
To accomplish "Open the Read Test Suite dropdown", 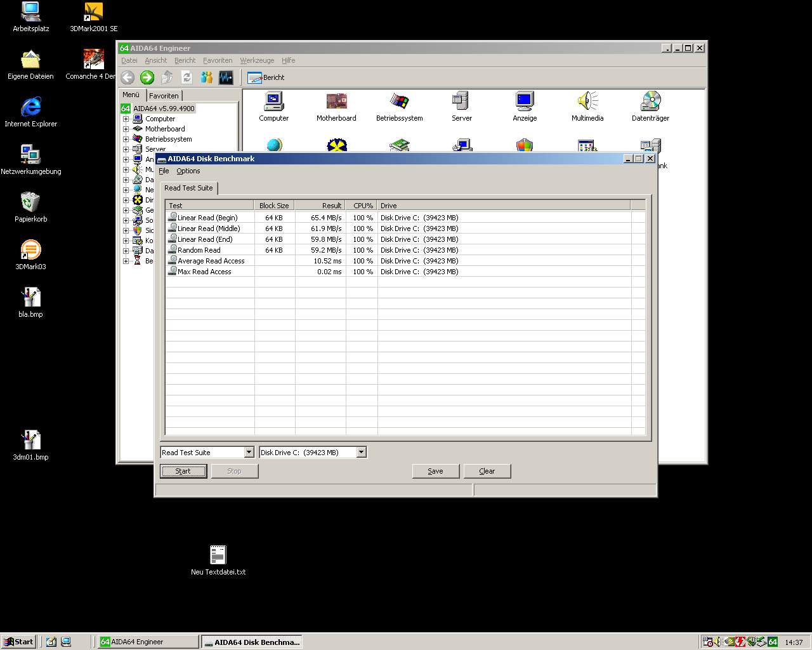I will pyautogui.click(x=249, y=453).
